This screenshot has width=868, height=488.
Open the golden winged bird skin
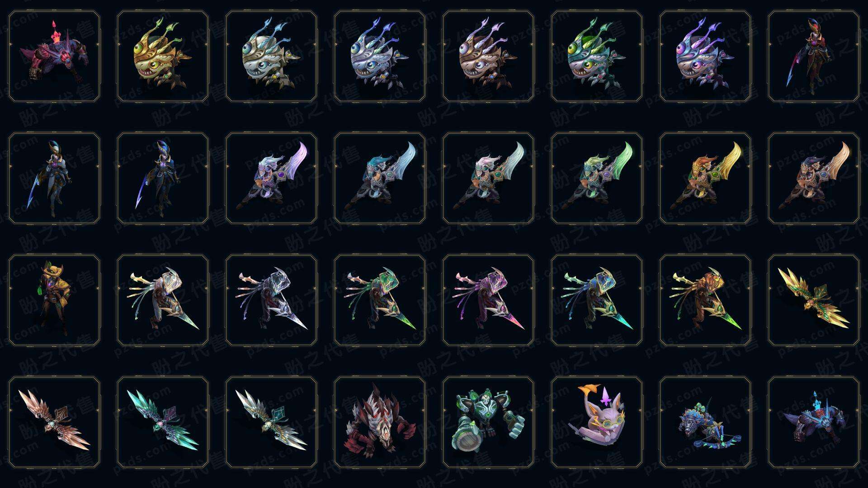[814, 300]
